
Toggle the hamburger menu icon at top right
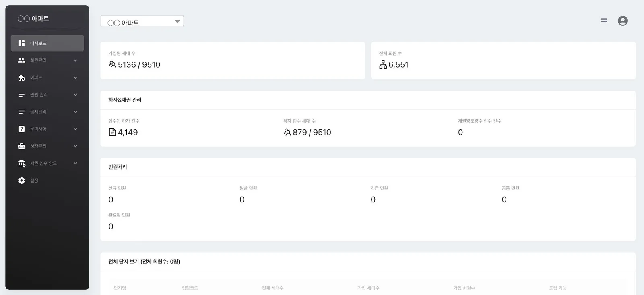pos(604,20)
